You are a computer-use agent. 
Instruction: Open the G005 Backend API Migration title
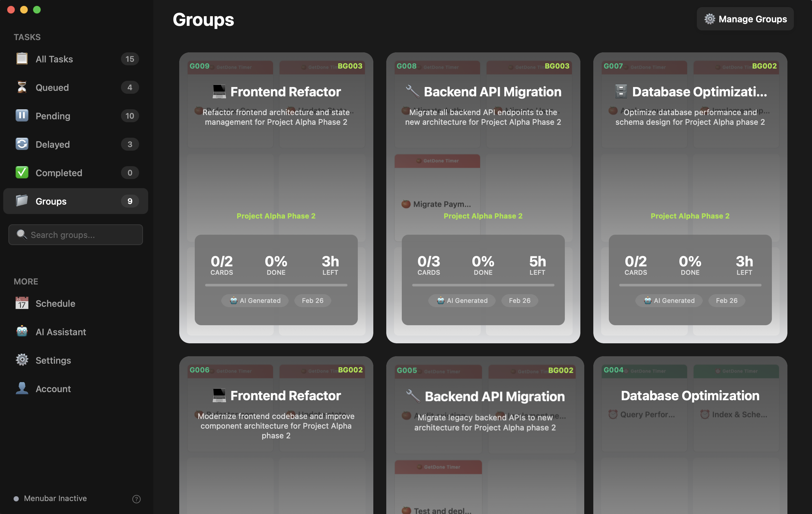495,396
